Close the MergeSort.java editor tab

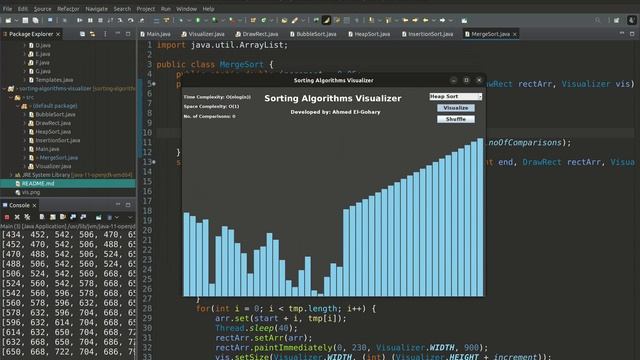515,34
